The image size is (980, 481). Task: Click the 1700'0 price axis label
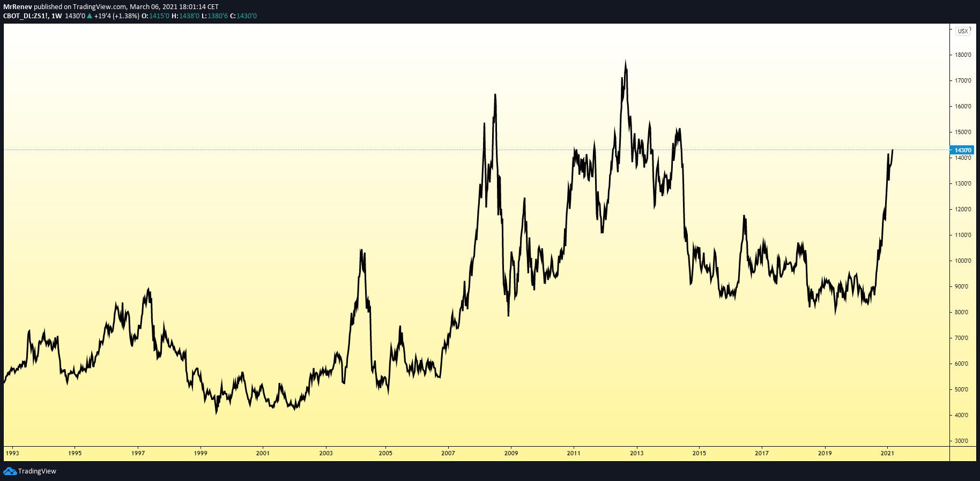point(963,80)
